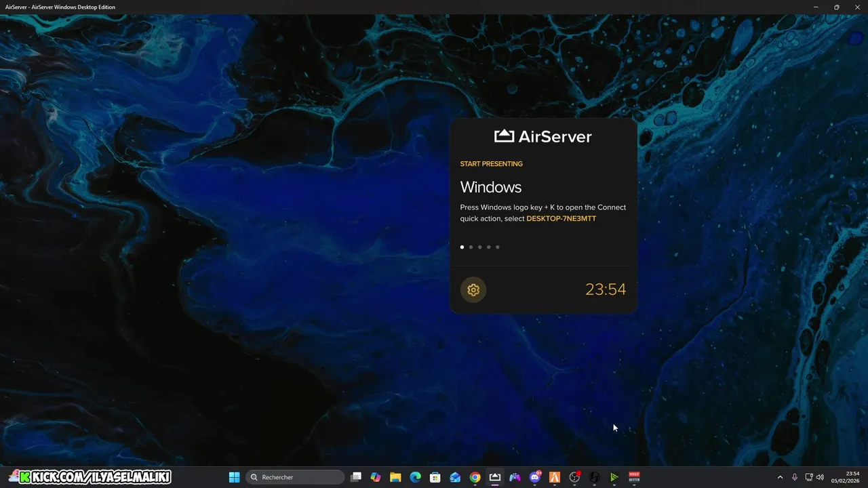This screenshot has width=868, height=488.
Task: Open the Windows Start menu
Action: coord(235,477)
